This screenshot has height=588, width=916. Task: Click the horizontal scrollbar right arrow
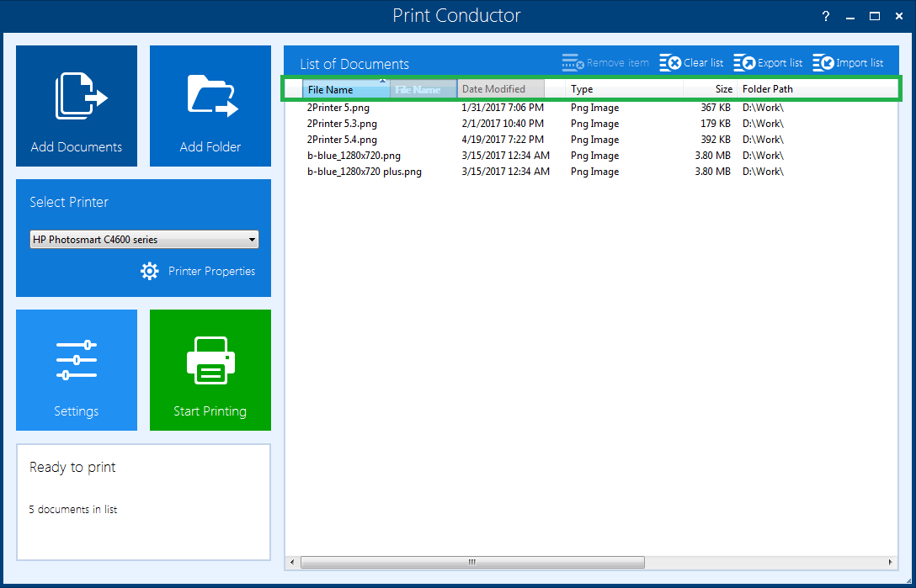(892, 562)
